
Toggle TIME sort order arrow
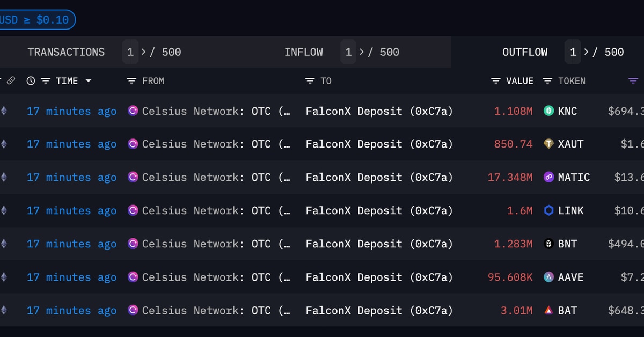89,81
